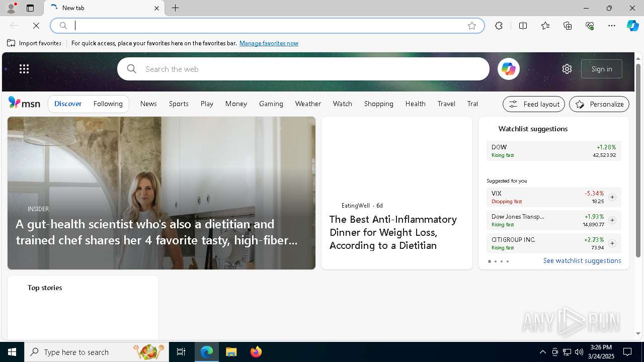Show hidden system tray icons

click(x=542, y=352)
